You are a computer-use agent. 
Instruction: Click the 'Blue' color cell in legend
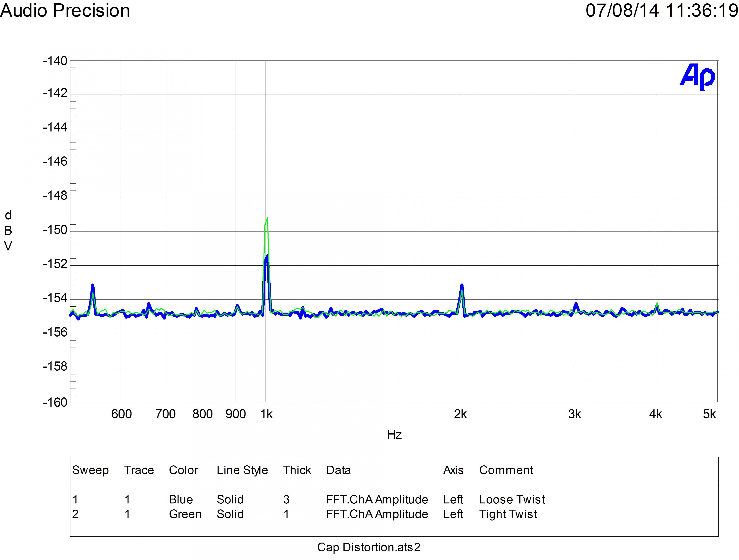click(181, 499)
